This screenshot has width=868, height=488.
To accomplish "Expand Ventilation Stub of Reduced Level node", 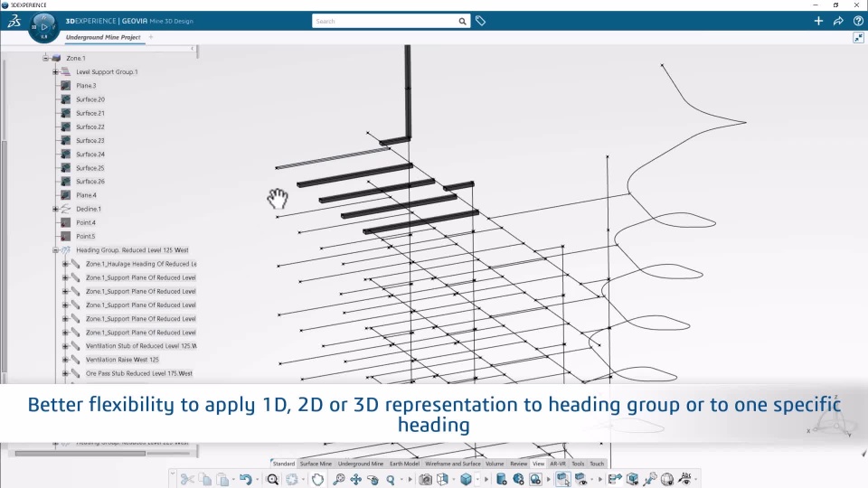I will pyautogui.click(x=65, y=346).
